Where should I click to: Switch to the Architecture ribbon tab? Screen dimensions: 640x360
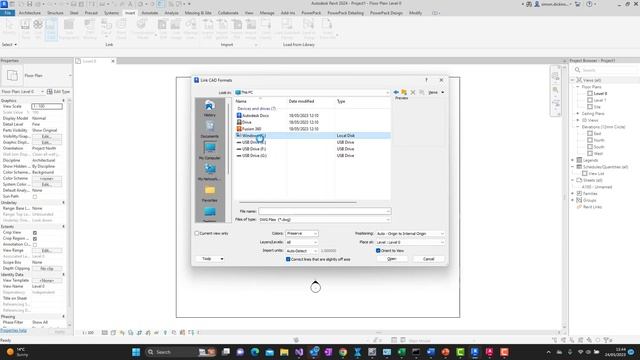coord(30,13)
